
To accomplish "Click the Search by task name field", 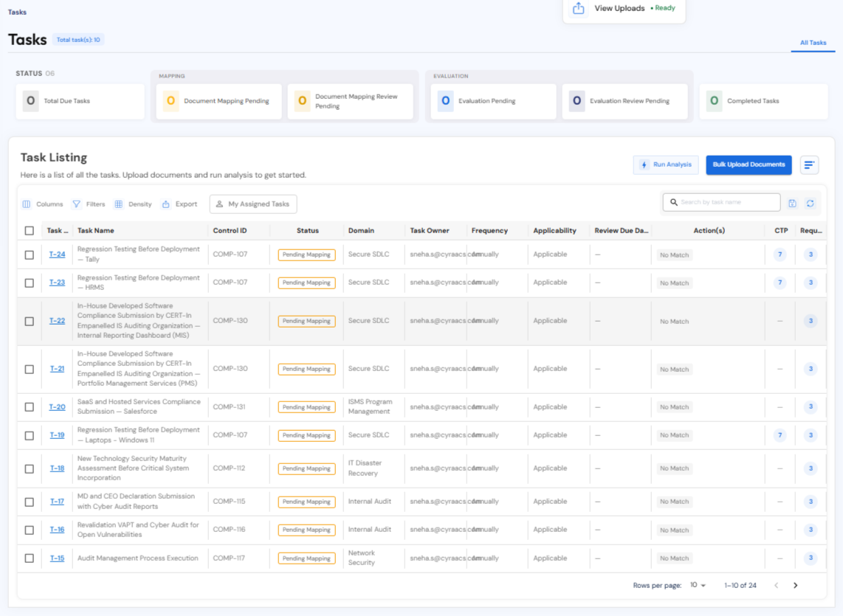I will tap(721, 202).
